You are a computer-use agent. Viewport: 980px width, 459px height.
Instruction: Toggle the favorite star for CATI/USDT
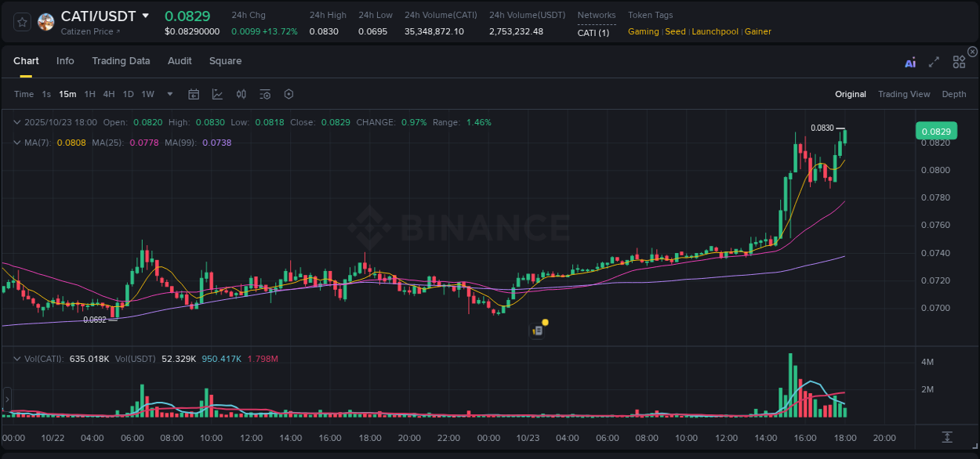click(x=21, y=21)
